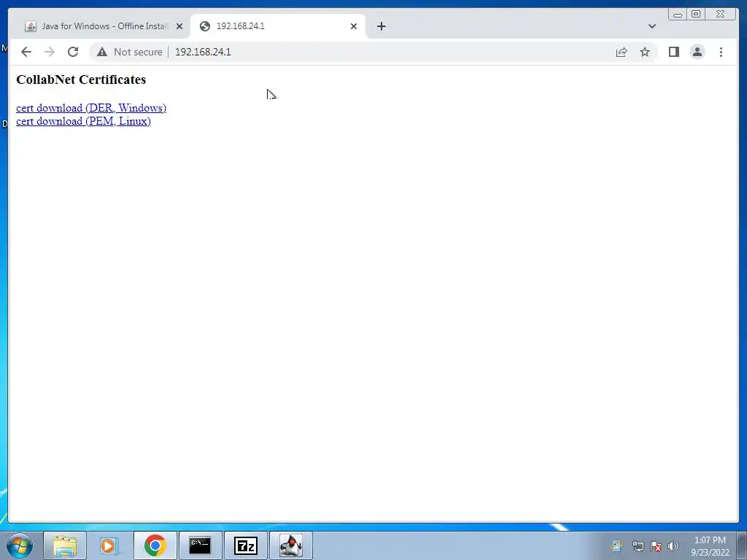The width and height of the screenshot is (747, 560).
Task: Restore down the Chrome window
Action: (695, 15)
